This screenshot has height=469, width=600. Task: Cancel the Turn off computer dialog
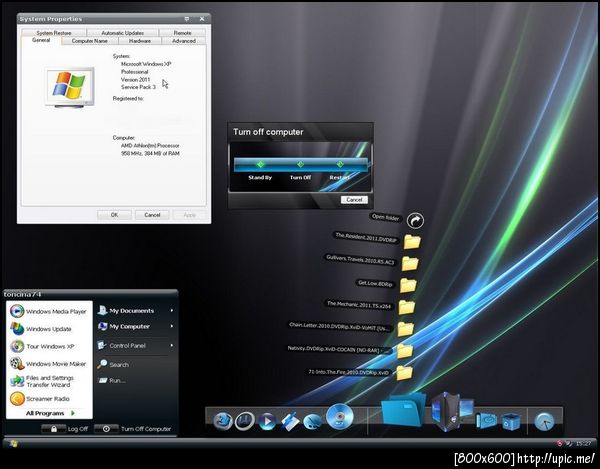click(354, 200)
